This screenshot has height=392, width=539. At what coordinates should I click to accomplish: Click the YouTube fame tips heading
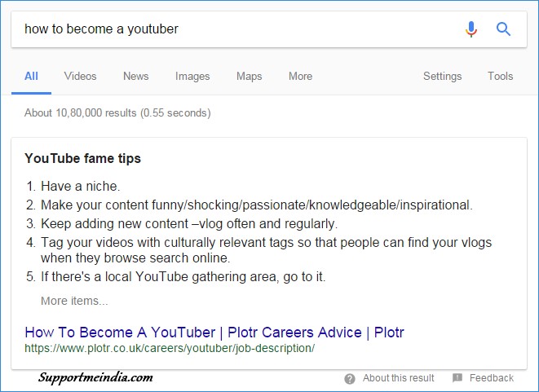click(x=83, y=158)
